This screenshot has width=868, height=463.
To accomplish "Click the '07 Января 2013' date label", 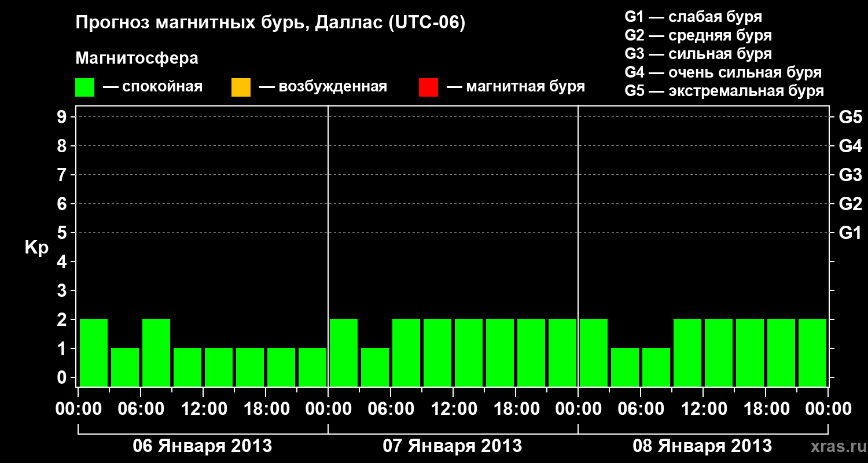I will (x=453, y=446).
